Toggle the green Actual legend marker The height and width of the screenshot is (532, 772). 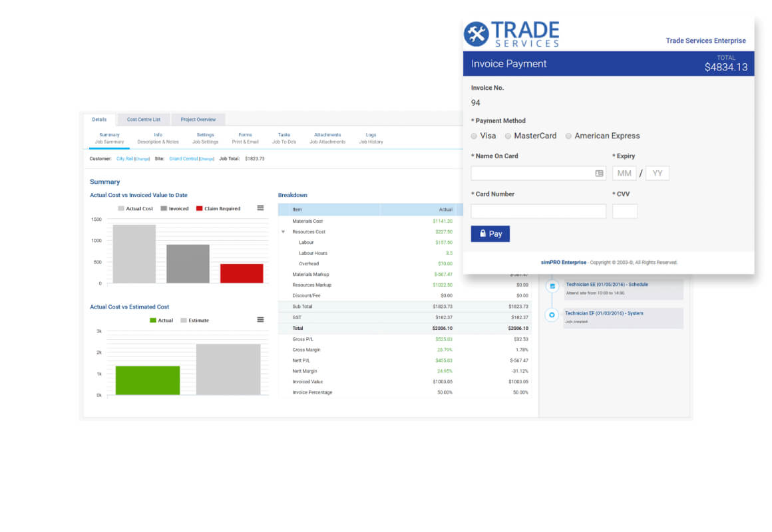pos(152,321)
